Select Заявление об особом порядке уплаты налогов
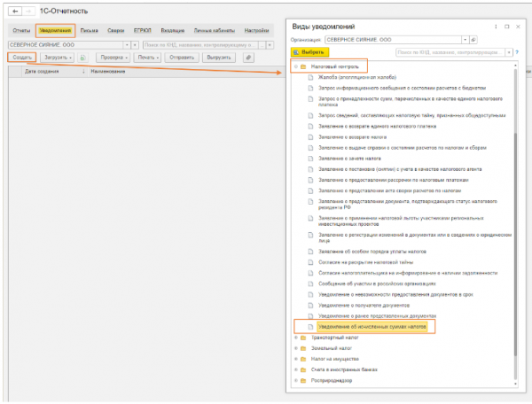 point(372,252)
